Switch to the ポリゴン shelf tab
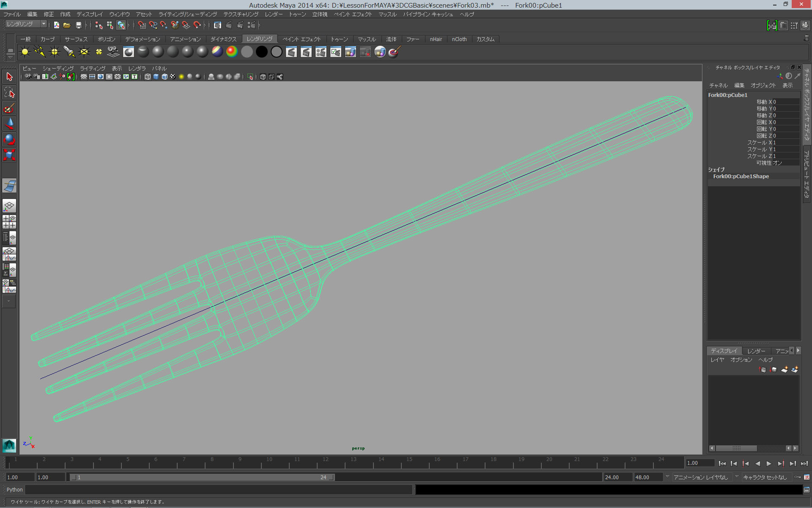 [107, 39]
